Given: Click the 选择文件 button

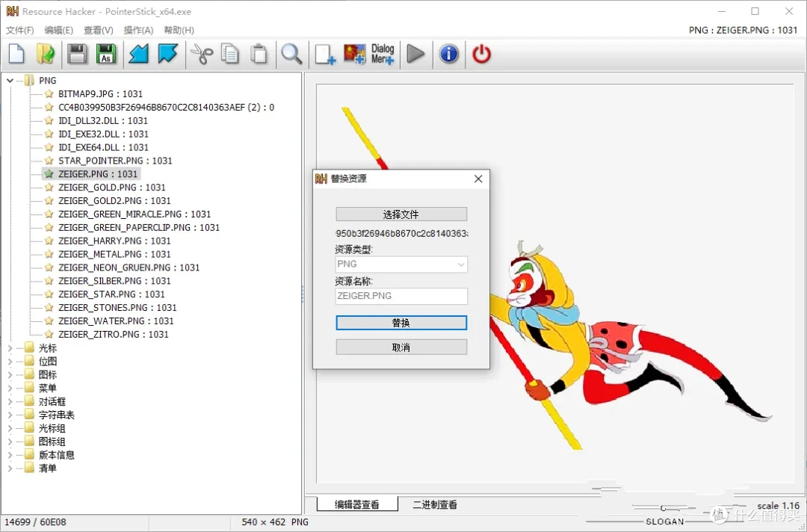Looking at the screenshot, I should pyautogui.click(x=401, y=214).
